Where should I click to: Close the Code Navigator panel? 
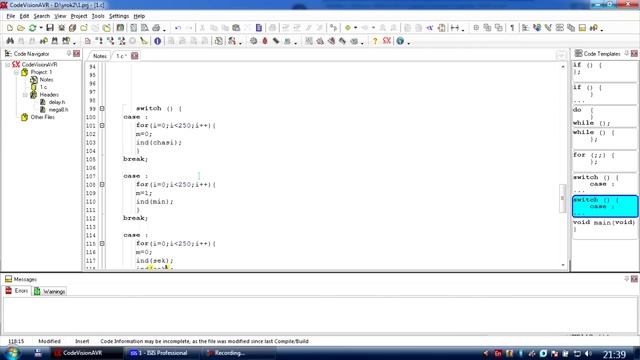pyautogui.click(x=76, y=53)
